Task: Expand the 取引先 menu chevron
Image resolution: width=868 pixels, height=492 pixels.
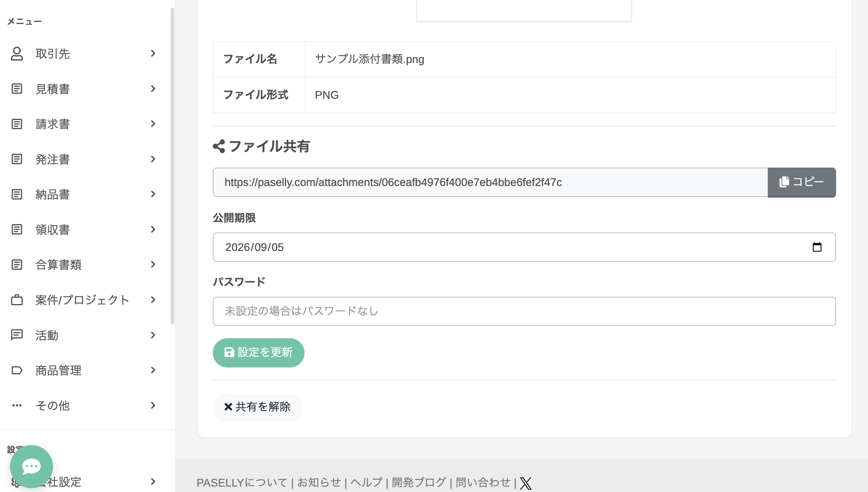Action: coord(153,53)
